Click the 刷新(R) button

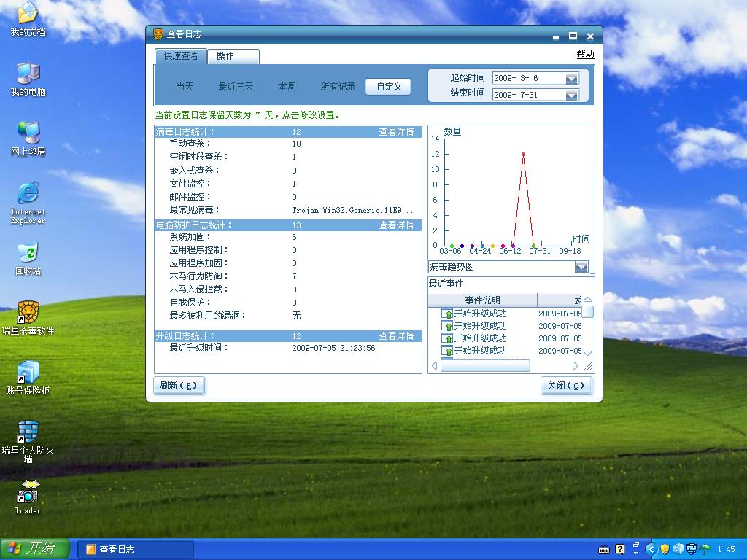[179, 386]
